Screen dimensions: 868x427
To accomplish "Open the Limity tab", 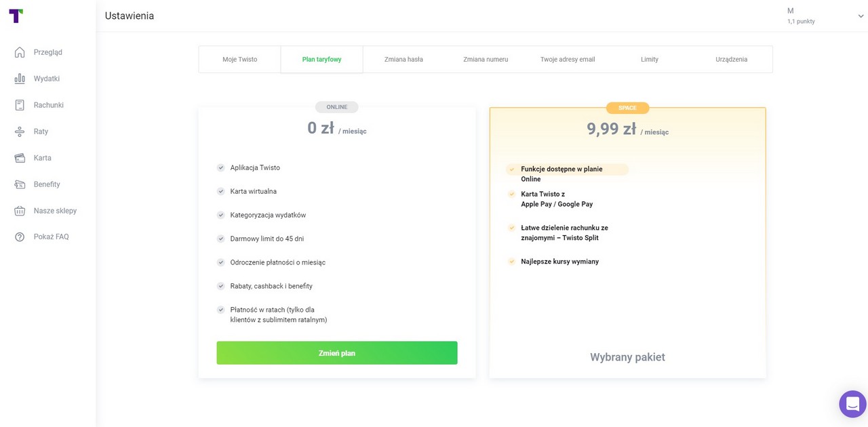I will (650, 60).
